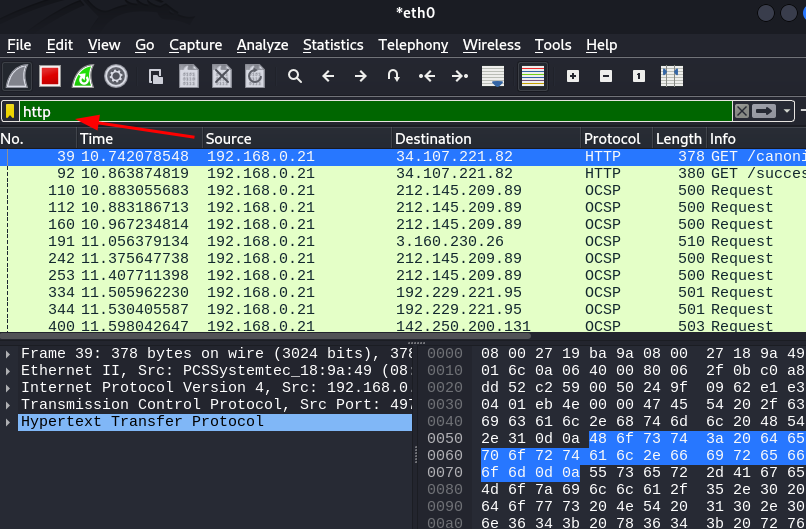Open the Tools menu
The image size is (806, 529).
pos(553,45)
